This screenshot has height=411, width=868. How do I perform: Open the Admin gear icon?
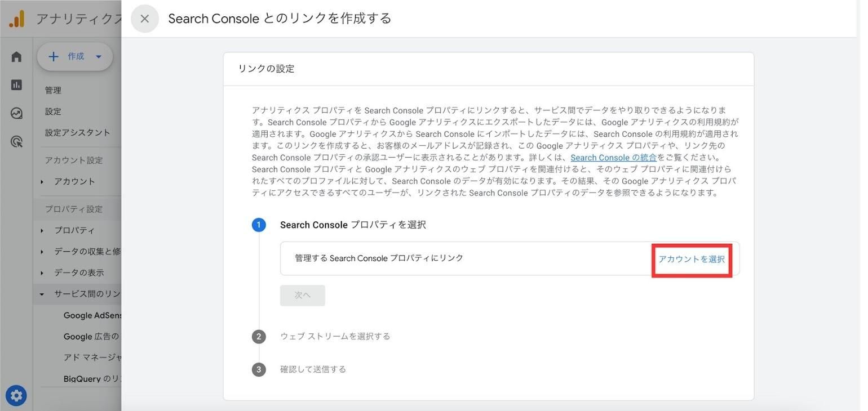tap(16, 396)
